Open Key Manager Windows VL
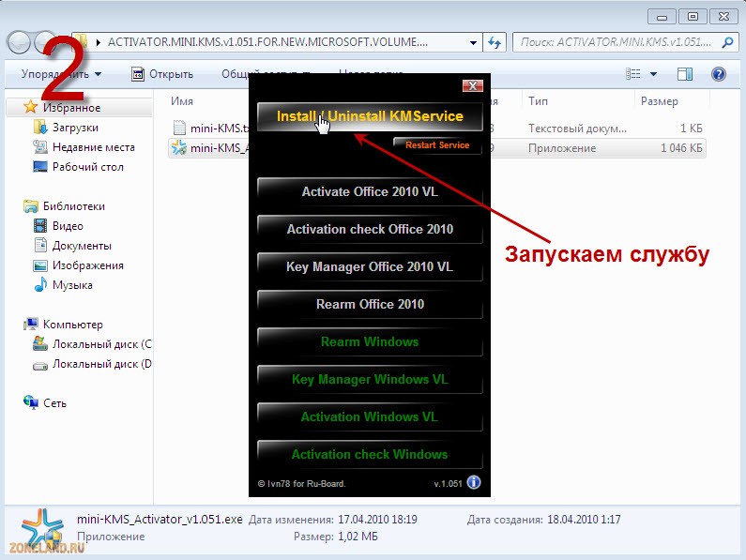 coord(370,380)
